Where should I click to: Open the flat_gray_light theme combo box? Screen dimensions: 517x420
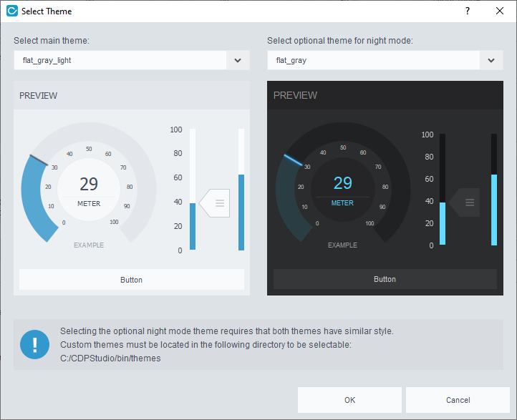[x=120, y=61]
